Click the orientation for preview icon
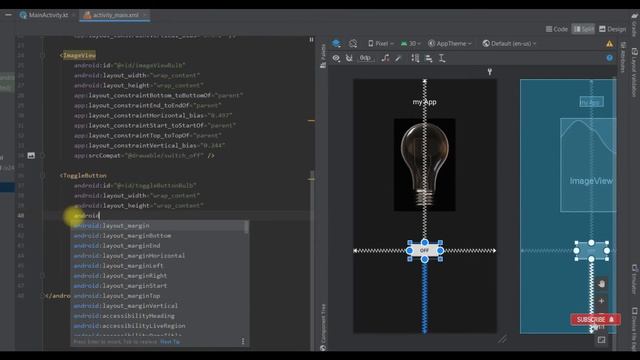640x360 pixels. [x=353, y=43]
